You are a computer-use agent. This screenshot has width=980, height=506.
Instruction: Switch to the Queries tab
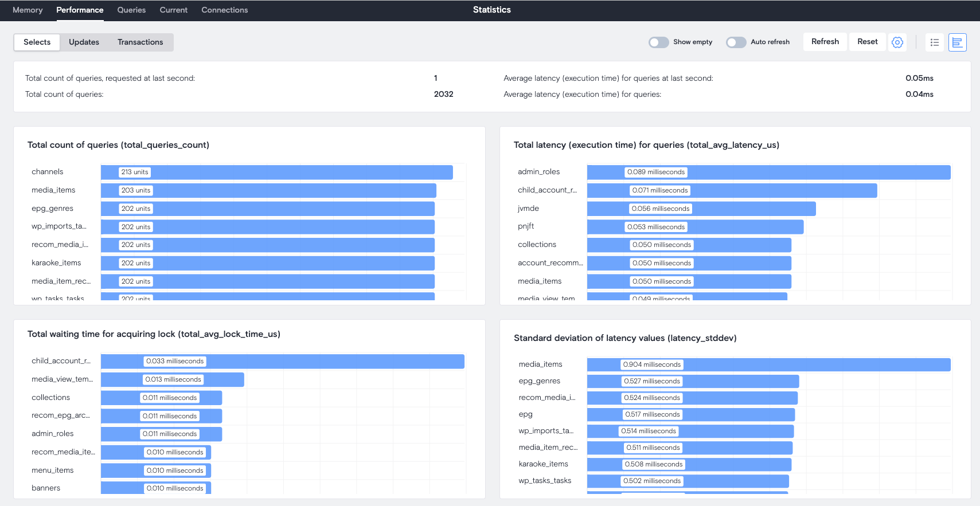point(131,10)
